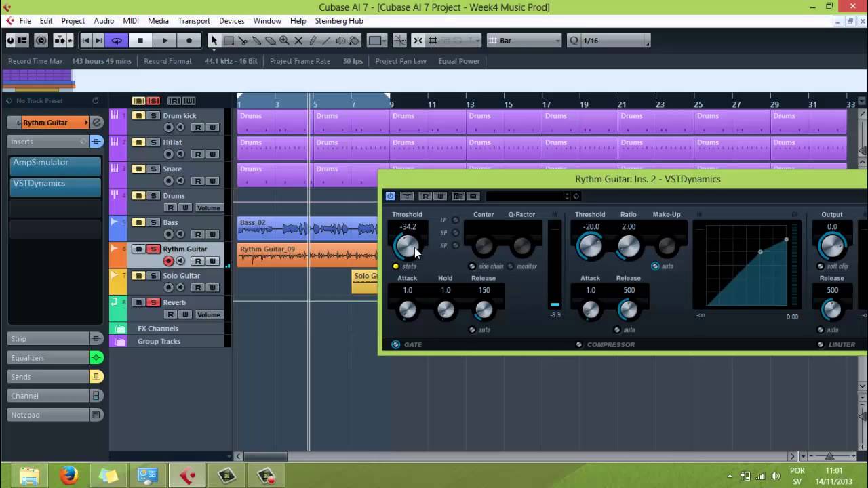The height and width of the screenshot is (488, 868).
Task: Open the Transport menu
Action: (194, 21)
